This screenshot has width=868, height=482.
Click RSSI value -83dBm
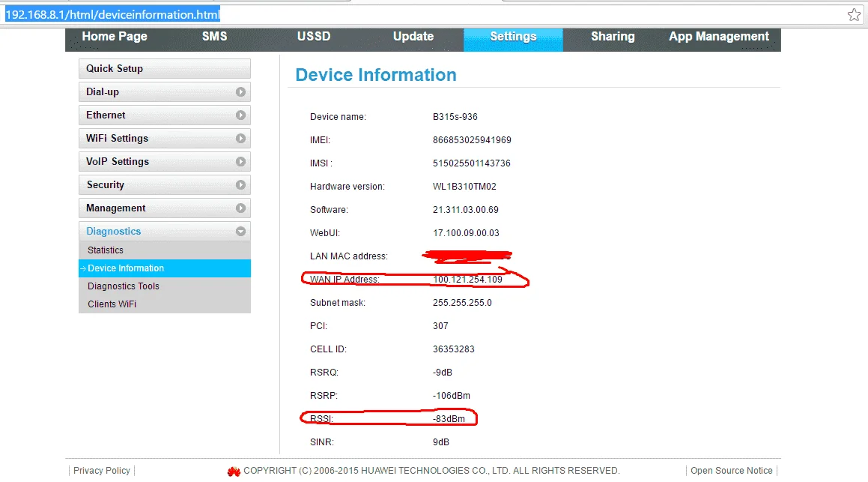coord(449,419)
